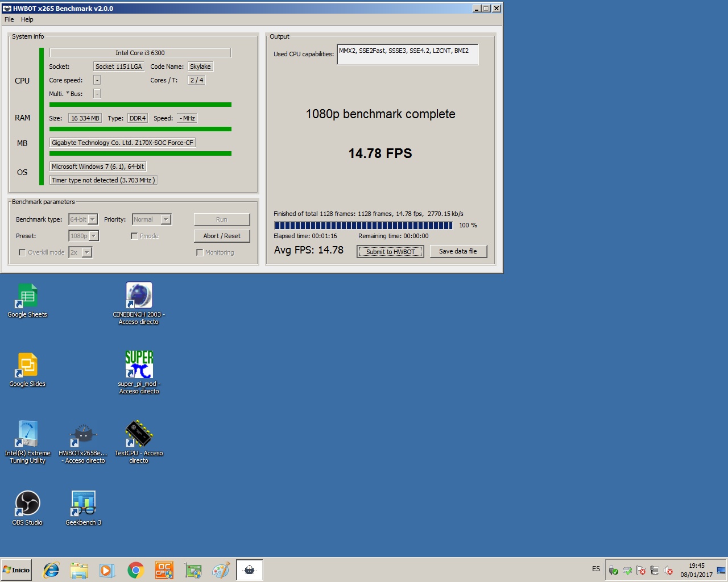Select TestCPU desktop shortcut
The height and width of the screenshot is (582, 728).
[x=139, y=442]
